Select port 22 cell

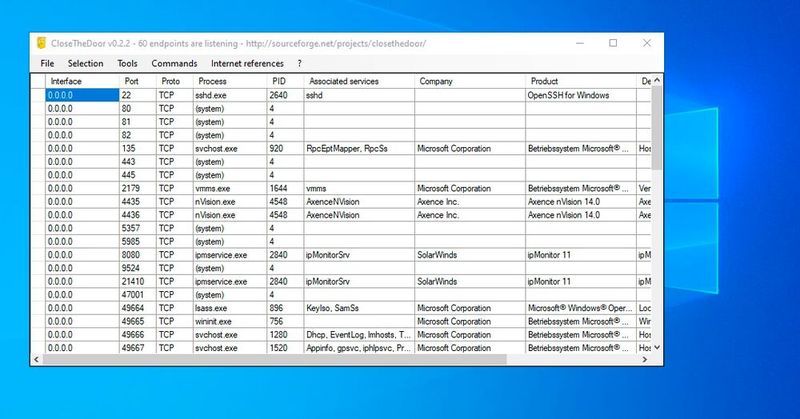[138, 95]
